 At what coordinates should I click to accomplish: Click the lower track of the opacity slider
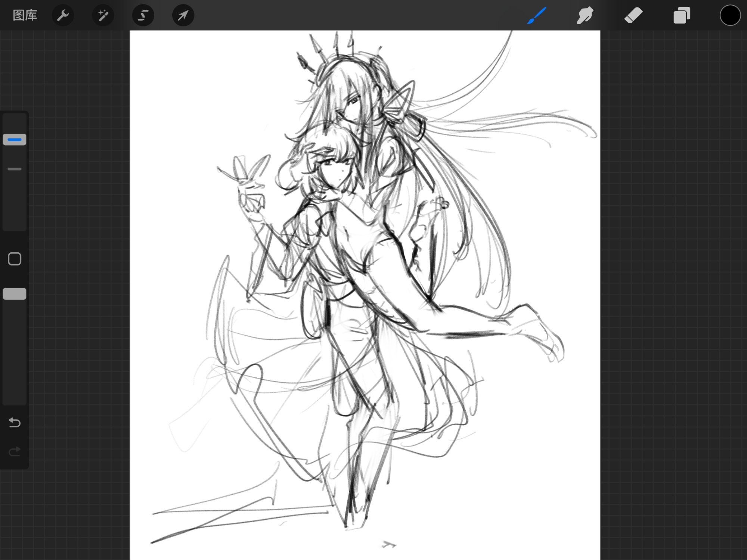(15, 355)
